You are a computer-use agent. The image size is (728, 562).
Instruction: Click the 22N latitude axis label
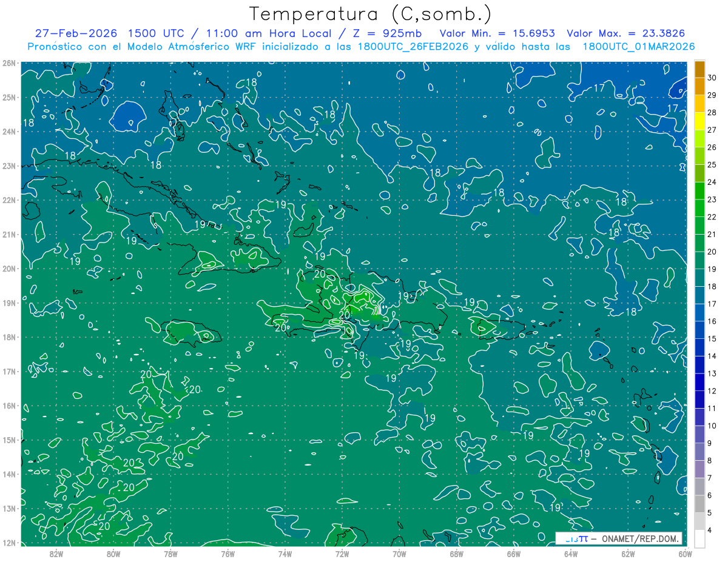(9, 200)
